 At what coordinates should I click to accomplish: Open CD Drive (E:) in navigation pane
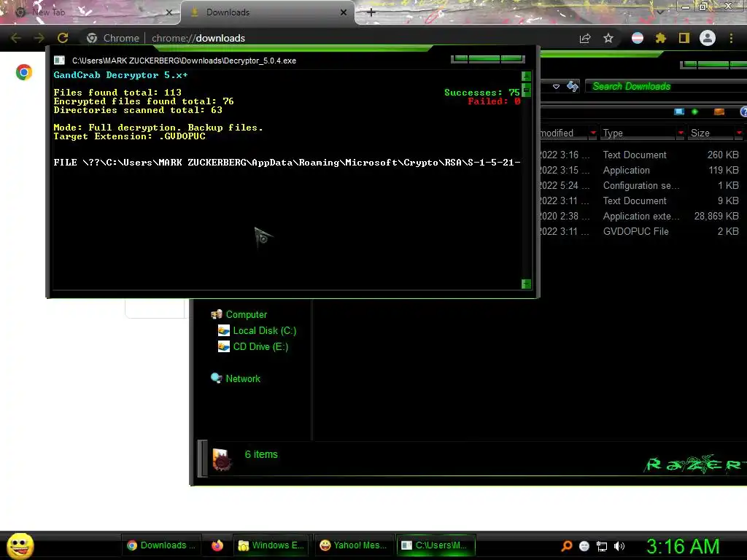click(260, 346)
